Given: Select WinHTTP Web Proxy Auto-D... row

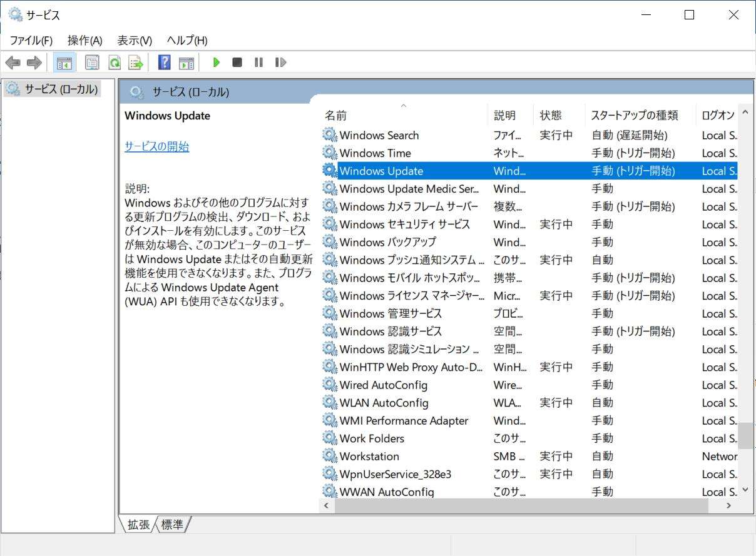Looking at the screenshot, I should [x=529, y=366].
